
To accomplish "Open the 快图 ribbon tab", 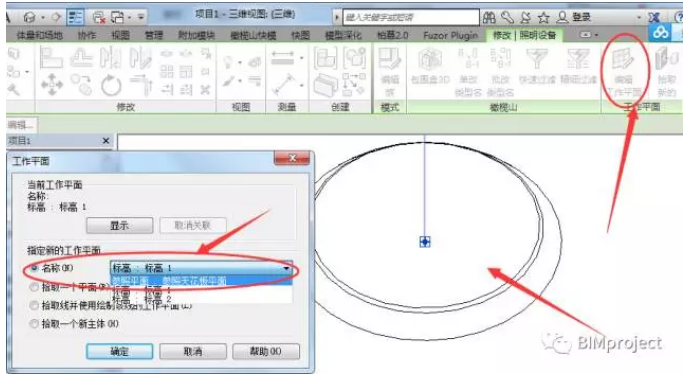I will (300, 35).
